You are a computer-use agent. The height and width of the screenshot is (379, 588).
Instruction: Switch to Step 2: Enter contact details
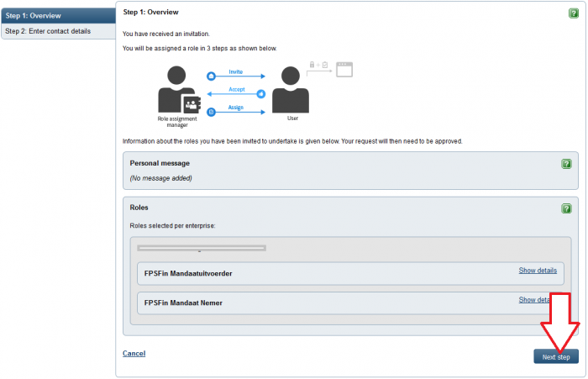coord(57,31)
